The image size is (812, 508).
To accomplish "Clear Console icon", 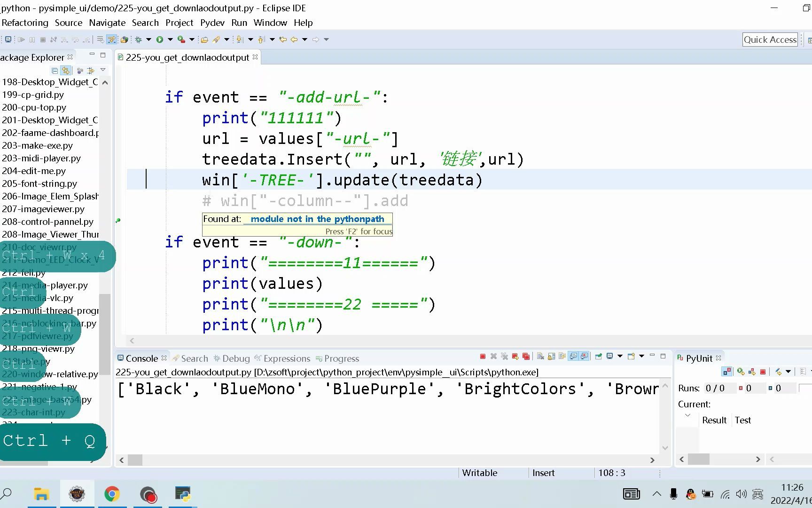I will click(x=540, y=357).
